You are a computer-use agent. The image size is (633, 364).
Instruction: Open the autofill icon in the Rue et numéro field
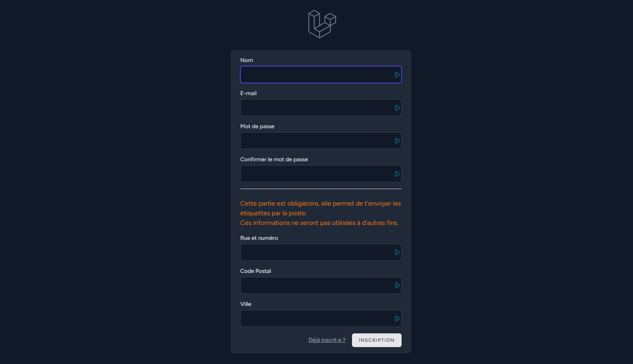click(397, 252)
